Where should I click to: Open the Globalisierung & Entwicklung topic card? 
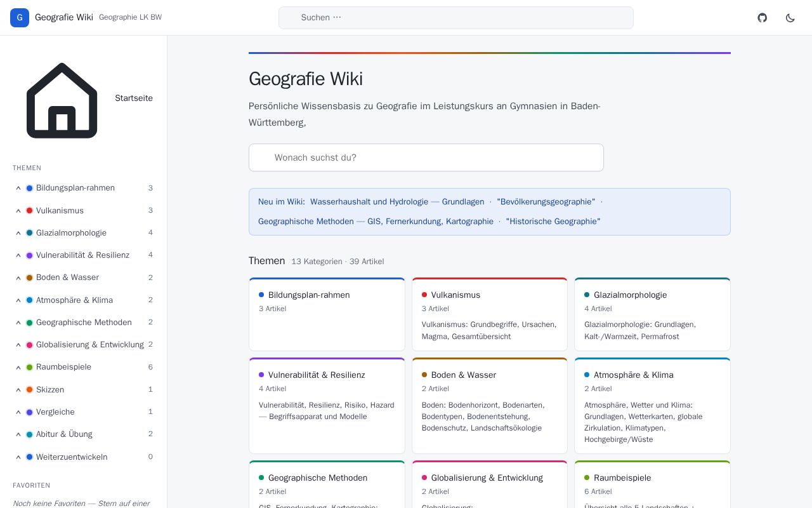click(490, 485)
